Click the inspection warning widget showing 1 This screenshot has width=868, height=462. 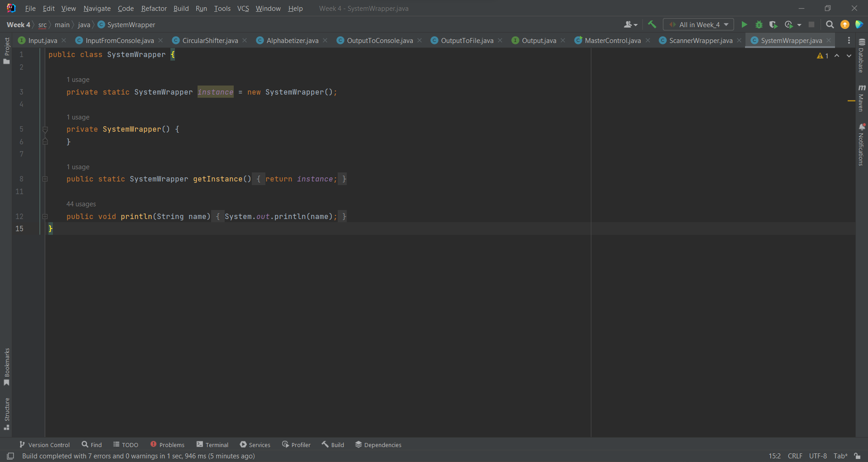pos(823,56)
